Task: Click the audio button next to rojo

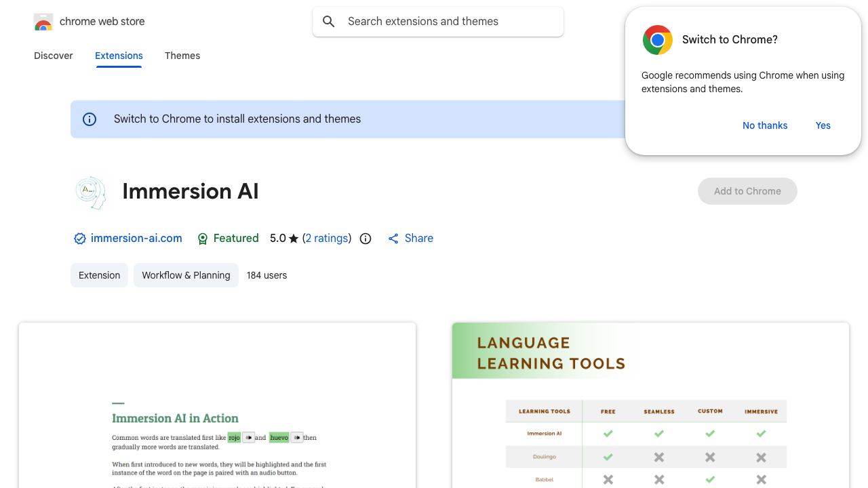Action: [x=249, y=438]
